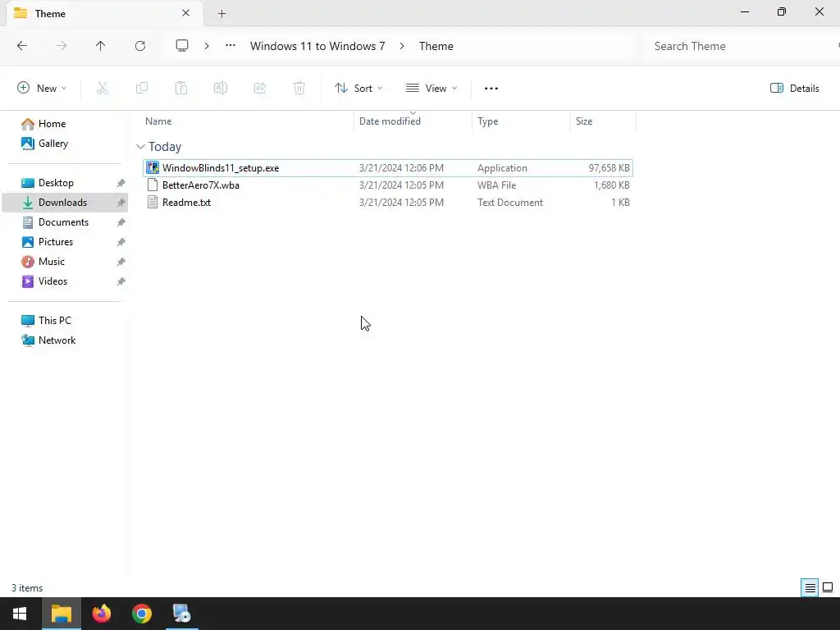Image resolution: width=840 pixels, height=630 pixels.
Task: Select the WindowBlinds11_setup.exe filename
Action: tap(221, 168)
